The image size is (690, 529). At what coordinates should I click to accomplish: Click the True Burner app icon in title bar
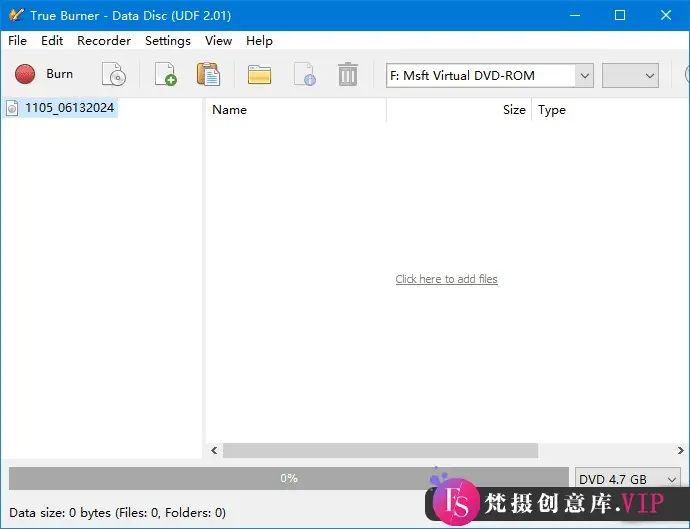point(16,15)
